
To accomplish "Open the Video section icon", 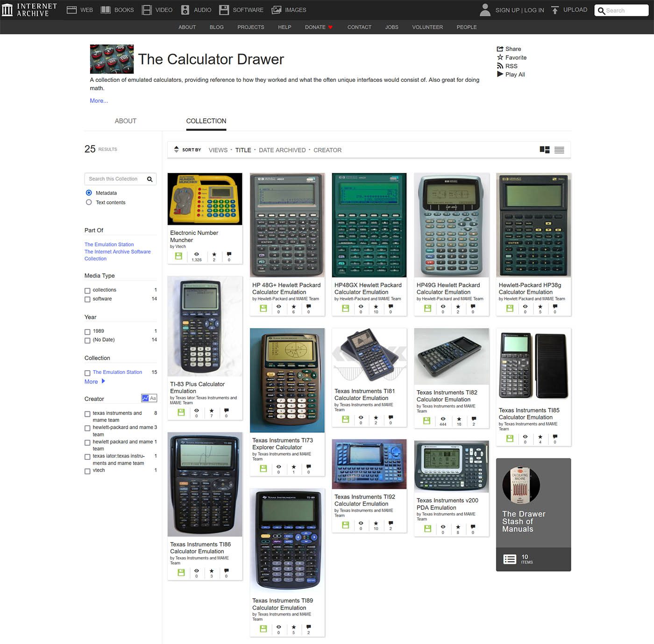I will tap(147, 10).
